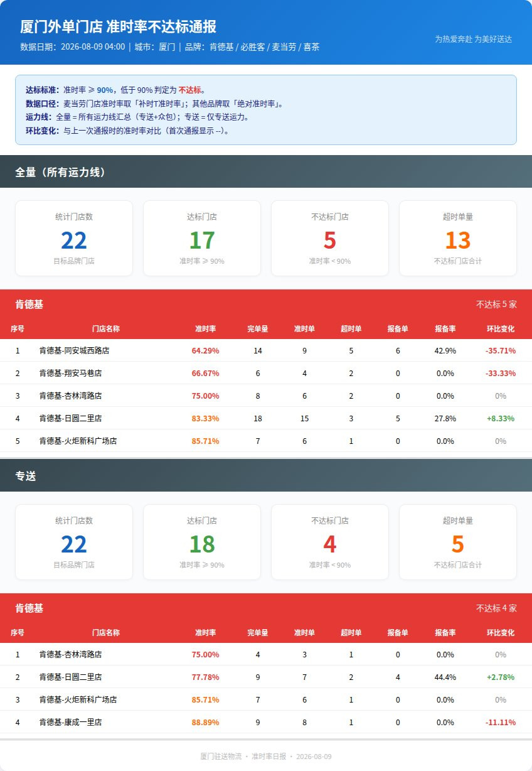The image size is (532, 771).
Task: Click the 专送 section header
Action: pyautogui.click(x=266, y=476)
